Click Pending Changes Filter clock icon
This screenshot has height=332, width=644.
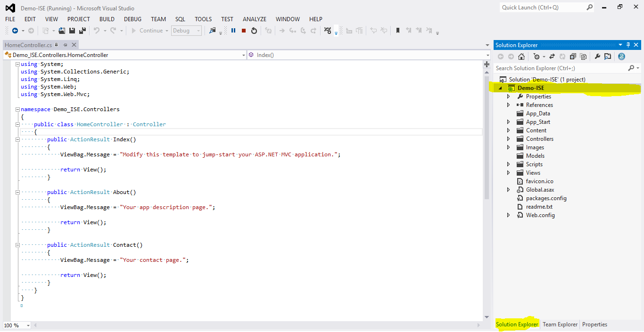(537, 57)
